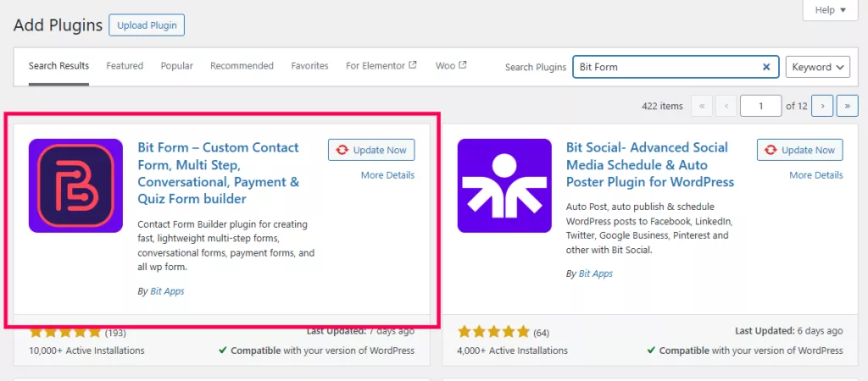
Task: Open the Woo external link tab
Action: point(451,66)
